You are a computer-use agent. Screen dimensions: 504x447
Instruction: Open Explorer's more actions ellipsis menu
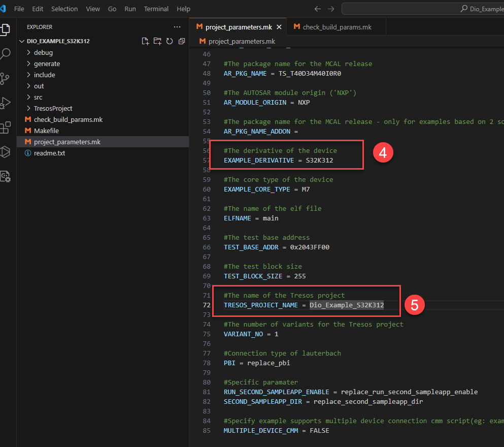click(177, 27)
